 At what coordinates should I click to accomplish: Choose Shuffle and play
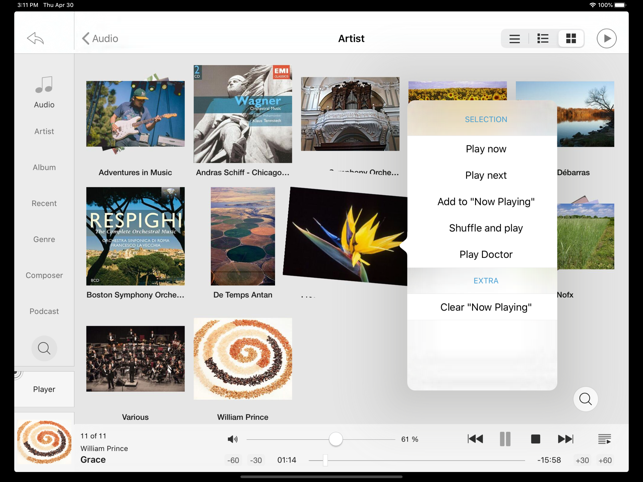click(x=486, y=228)
